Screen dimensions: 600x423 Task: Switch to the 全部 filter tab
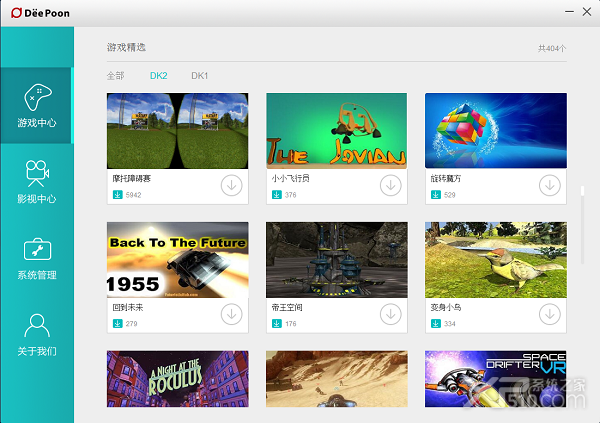coord(115,76)
